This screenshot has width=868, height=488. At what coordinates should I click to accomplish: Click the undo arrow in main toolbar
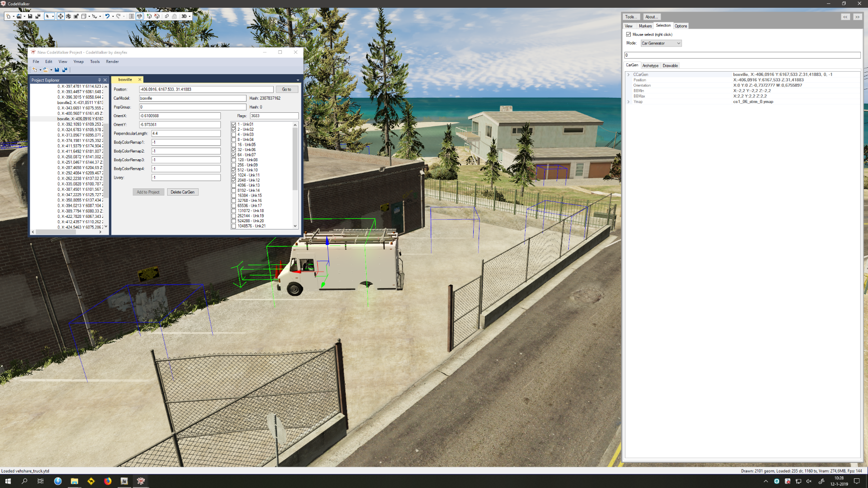pos(107,16)
